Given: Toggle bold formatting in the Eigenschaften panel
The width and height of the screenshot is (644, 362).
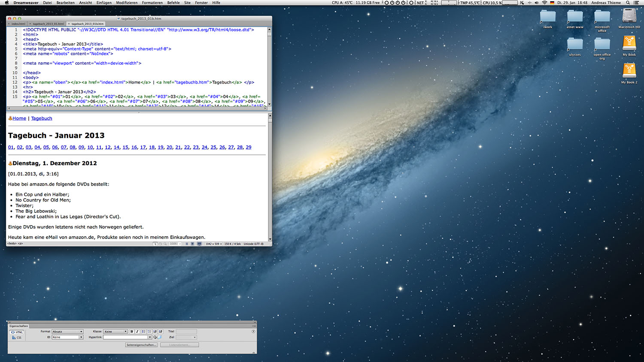Looking at the screenshot, I should tap(132, 332).
